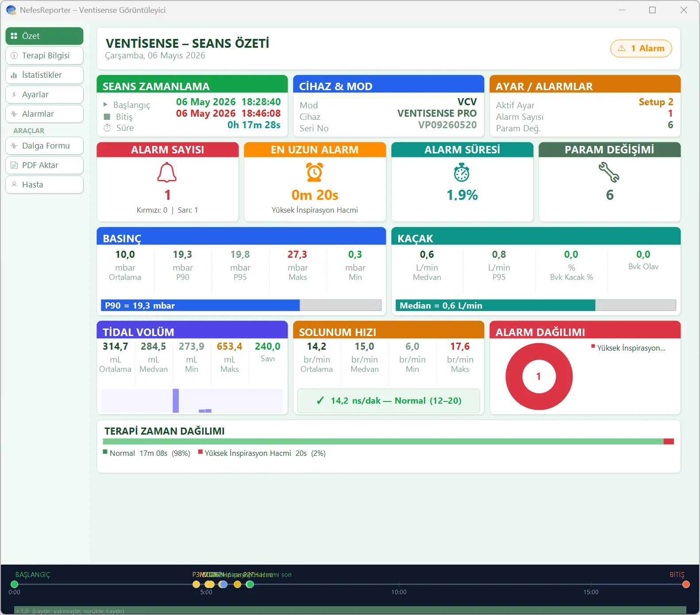Click the 17,6 br/min Maks respiratory rate
700x615 pixels.
tap(460, 346)
